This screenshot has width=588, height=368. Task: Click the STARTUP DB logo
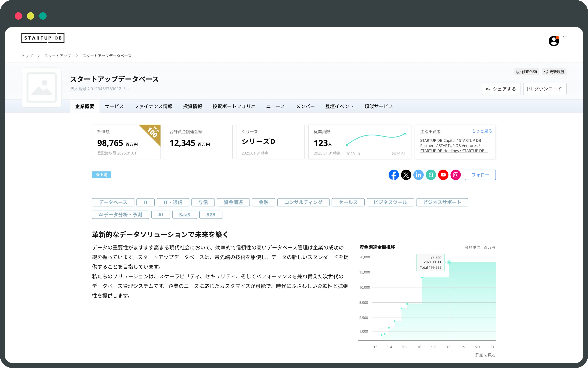coord(43,38)
